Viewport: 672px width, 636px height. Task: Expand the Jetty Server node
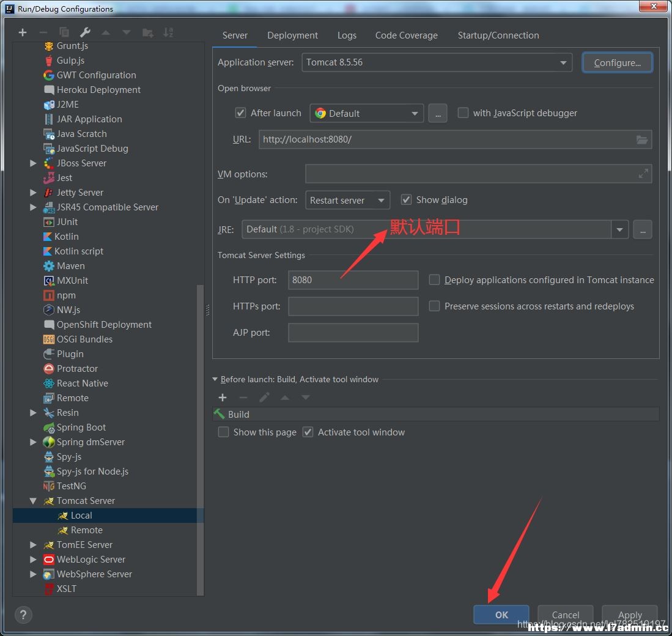33,193
